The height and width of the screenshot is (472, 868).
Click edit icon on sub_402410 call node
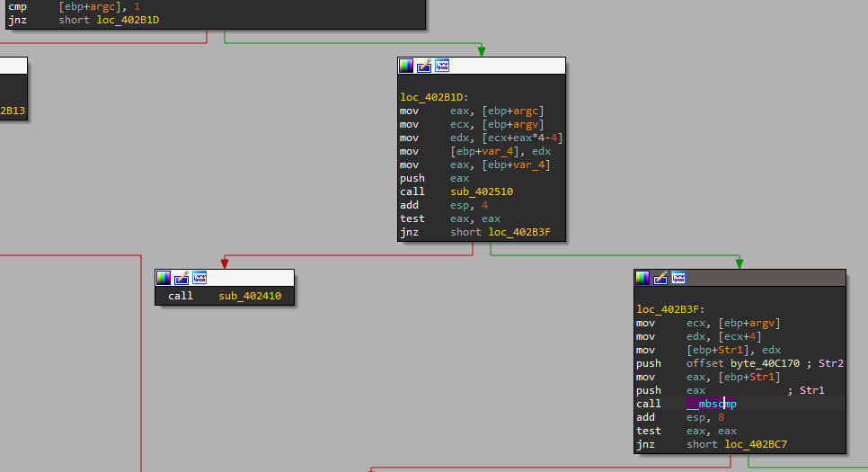pos(181,278)
